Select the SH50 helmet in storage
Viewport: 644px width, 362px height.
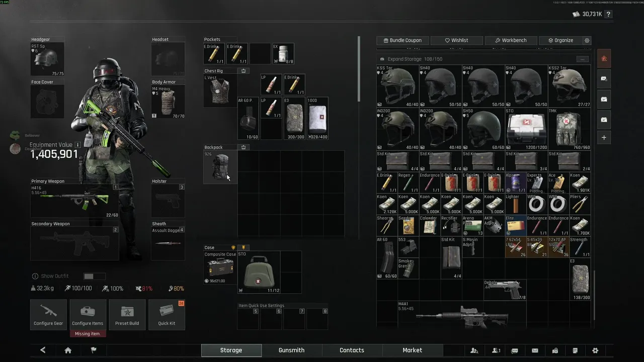(483, 129)
